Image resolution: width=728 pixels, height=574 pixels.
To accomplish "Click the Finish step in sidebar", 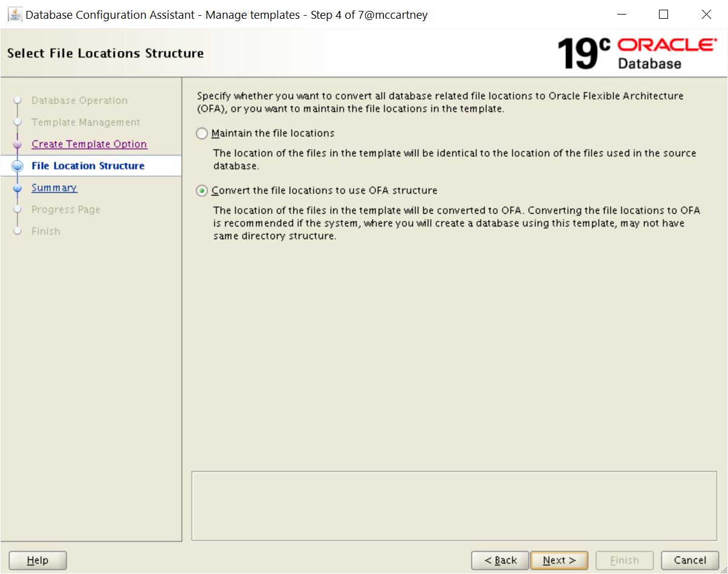I will (45, 231).
